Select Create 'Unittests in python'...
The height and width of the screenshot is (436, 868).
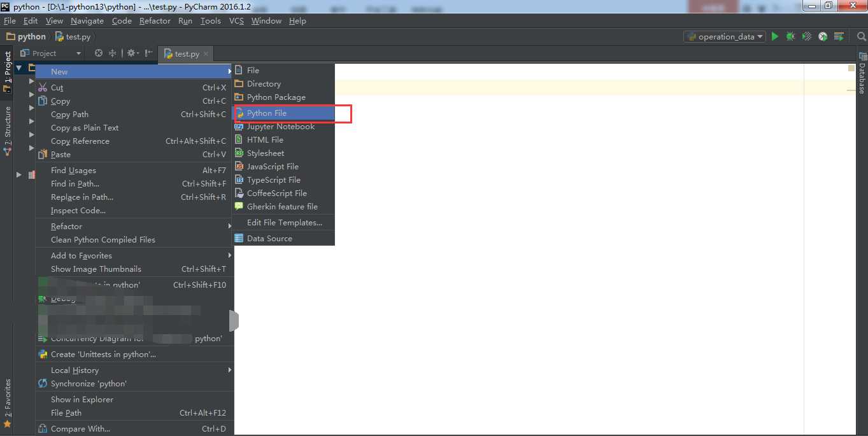tap(134, 354)
